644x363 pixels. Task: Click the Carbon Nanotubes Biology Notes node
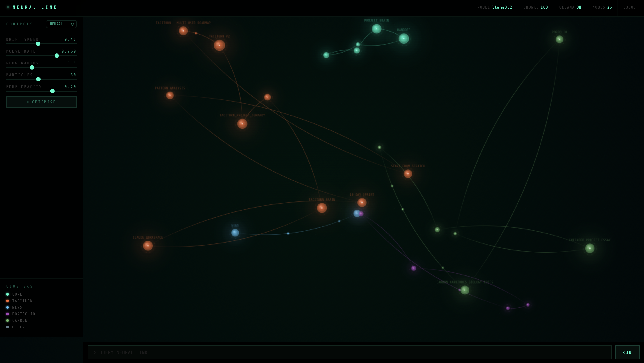coord(465,290)
